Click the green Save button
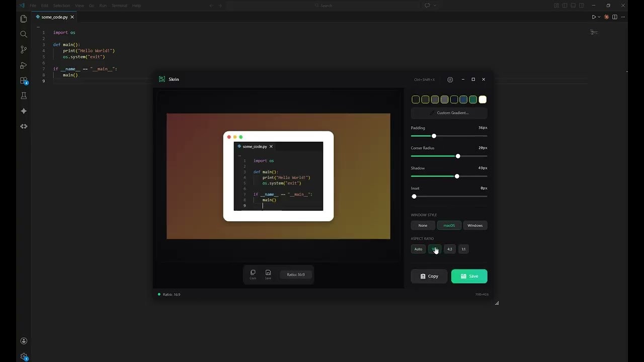644x362 pixels. (469, 276)
